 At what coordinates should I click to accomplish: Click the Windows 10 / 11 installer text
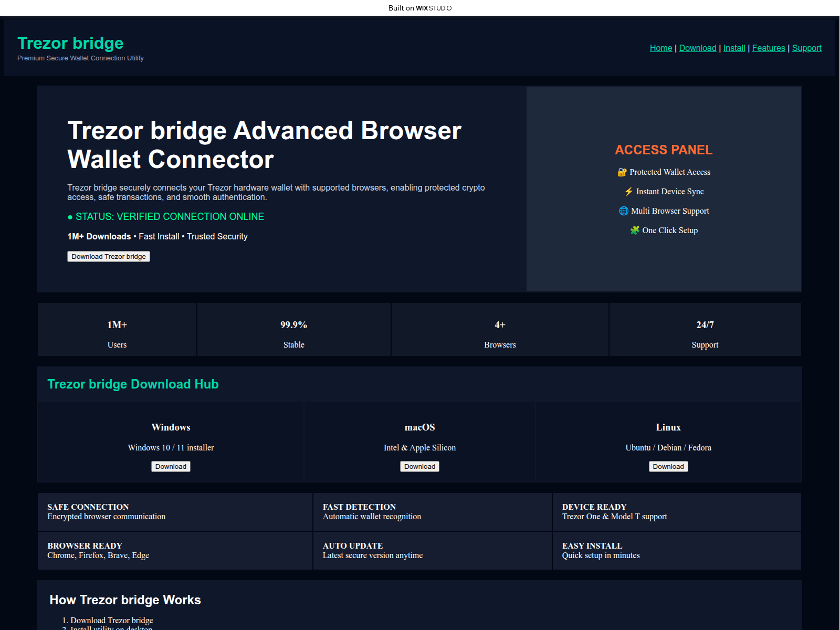171,448
